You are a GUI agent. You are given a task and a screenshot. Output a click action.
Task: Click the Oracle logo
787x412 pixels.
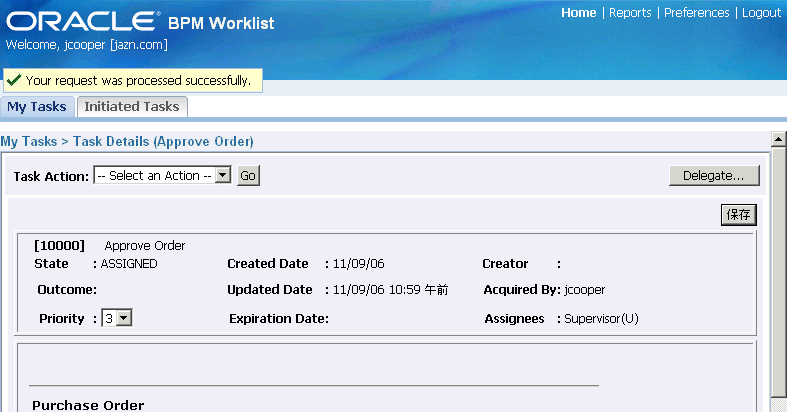pos(83,21)
